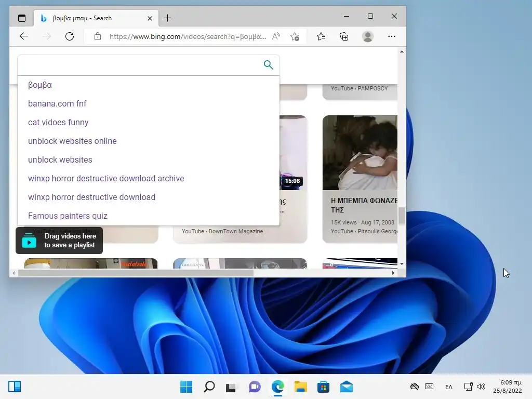Open clock and date 25/8/2022
The width and height of the screenshot is (532, 399).
[x=507, y=387]
